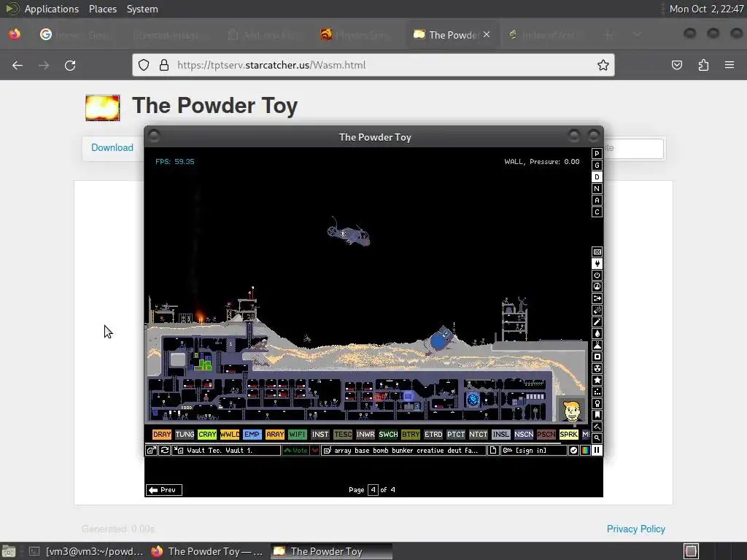This screenshot has width=747, height=560.
Task: Click the Vault Tec. Vault 1. save name
Action: 227,450
